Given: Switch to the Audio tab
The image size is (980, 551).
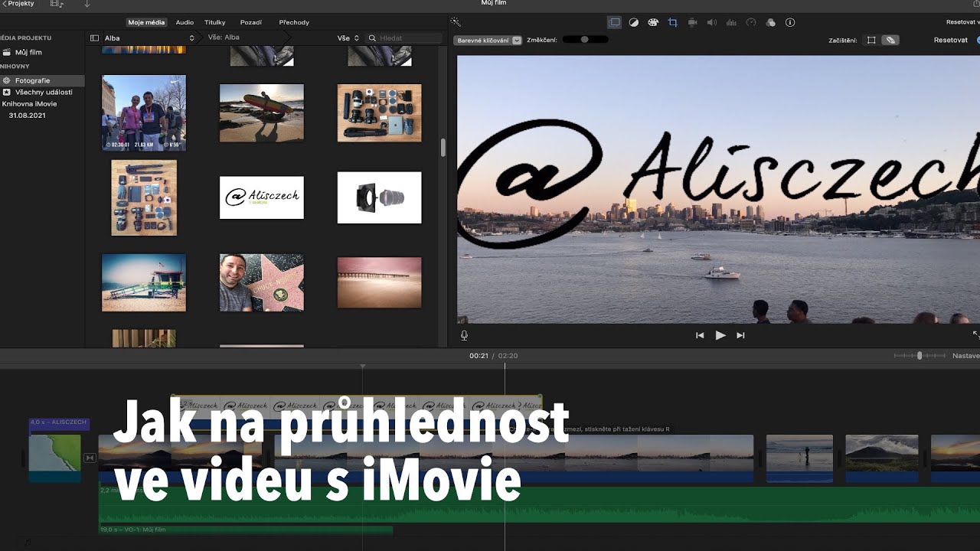Looking at the screenshot, I should tap(185, 22).
